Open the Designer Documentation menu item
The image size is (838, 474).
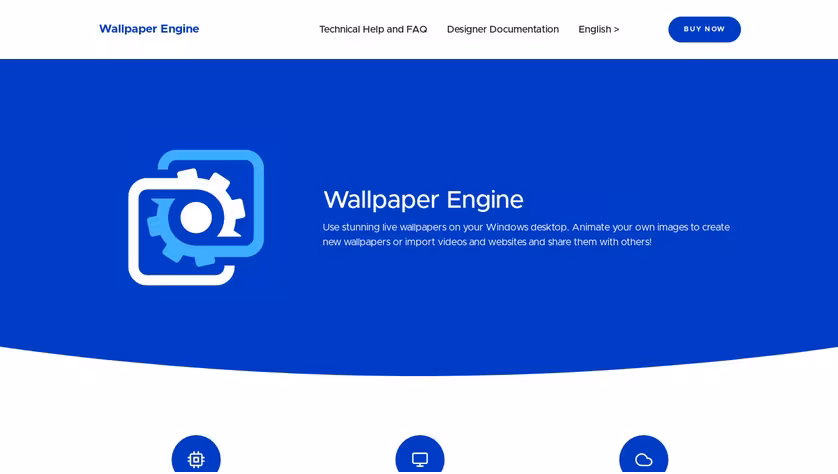pos(503,29)
